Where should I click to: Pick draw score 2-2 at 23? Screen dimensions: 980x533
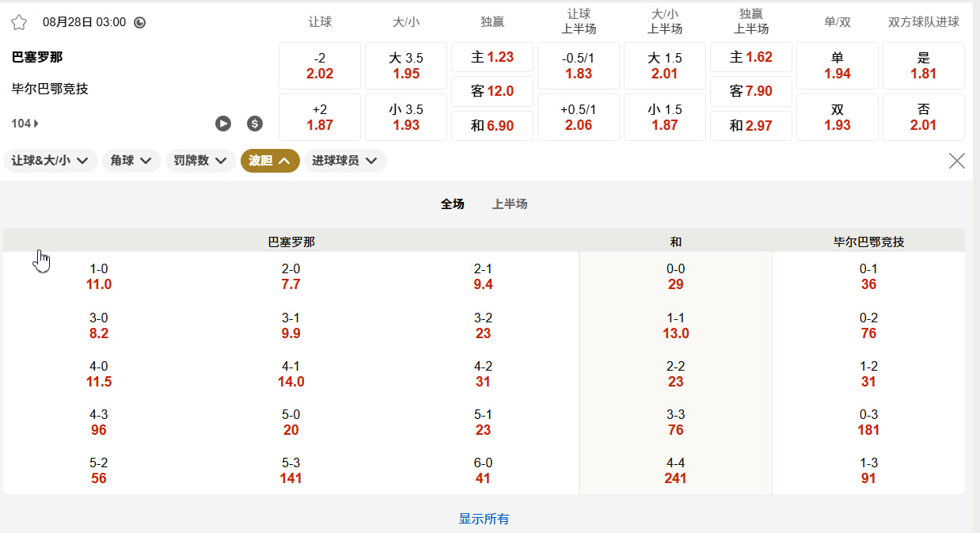point(676,374)
